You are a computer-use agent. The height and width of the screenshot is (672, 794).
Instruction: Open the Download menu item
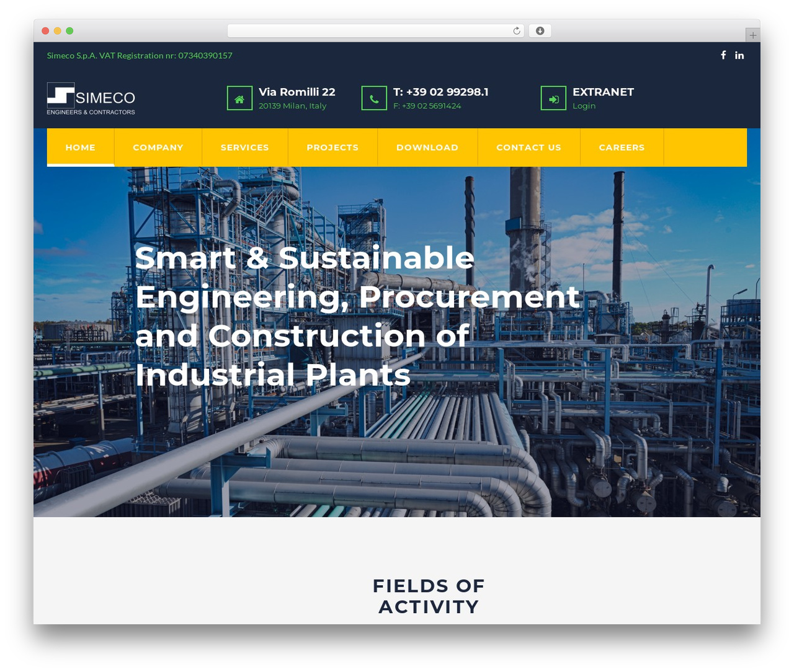tap(427, 148)
